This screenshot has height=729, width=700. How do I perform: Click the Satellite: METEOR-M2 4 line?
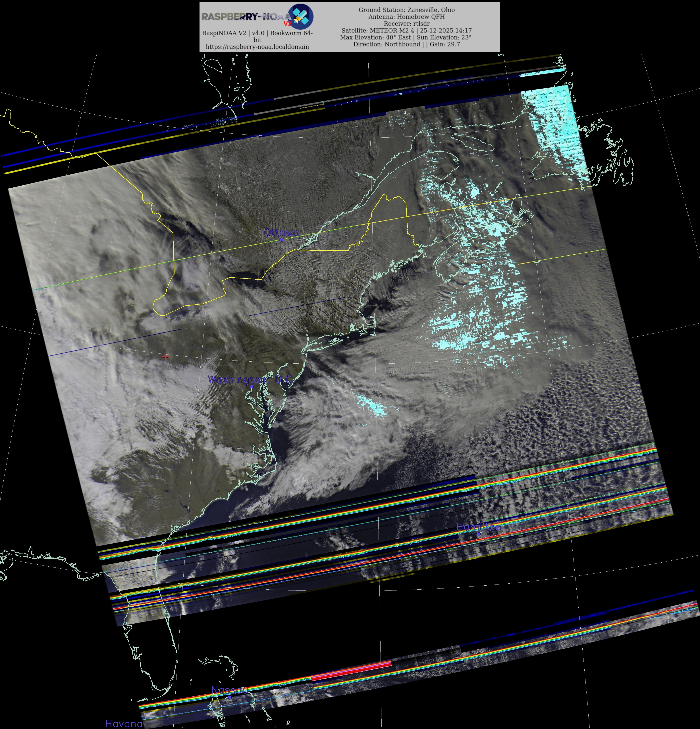pos(406,30)
